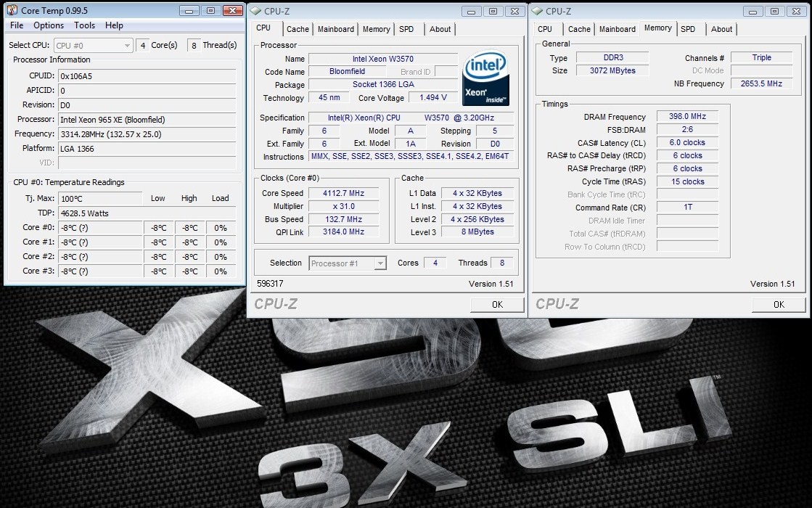Click OK in the second CPU-Z memory window

point(779,305)
